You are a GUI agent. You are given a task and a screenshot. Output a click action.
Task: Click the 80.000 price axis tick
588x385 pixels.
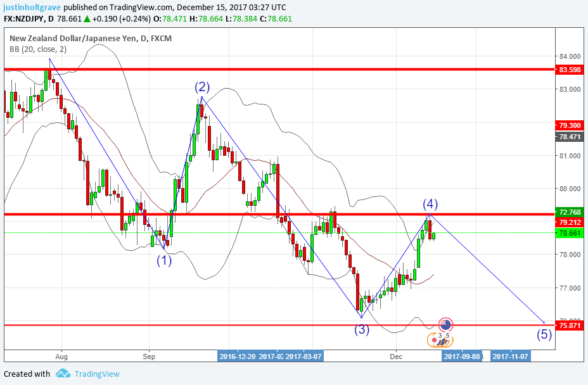pyautogui.click(x=570, y=189)
